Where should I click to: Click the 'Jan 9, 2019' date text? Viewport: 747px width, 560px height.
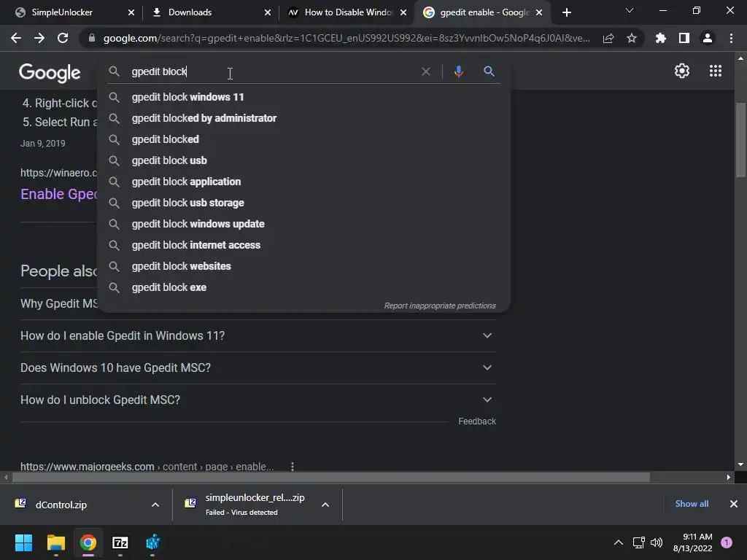click(43, 144)
